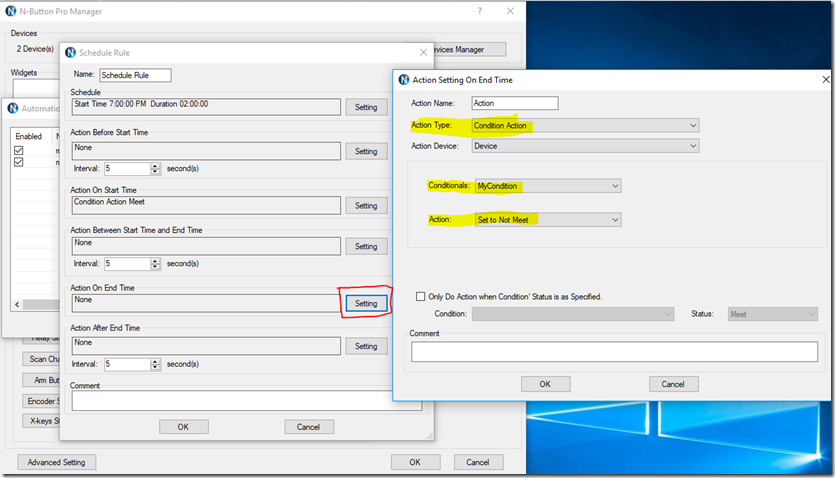Click scroll left arrow in Automation list
Screen dimensions: 835x478
17,304
